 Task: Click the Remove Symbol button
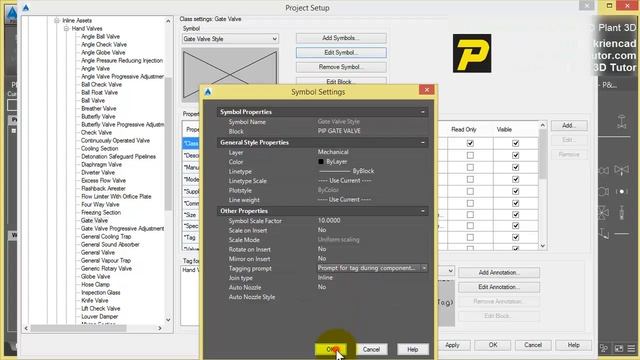(341, 67)
